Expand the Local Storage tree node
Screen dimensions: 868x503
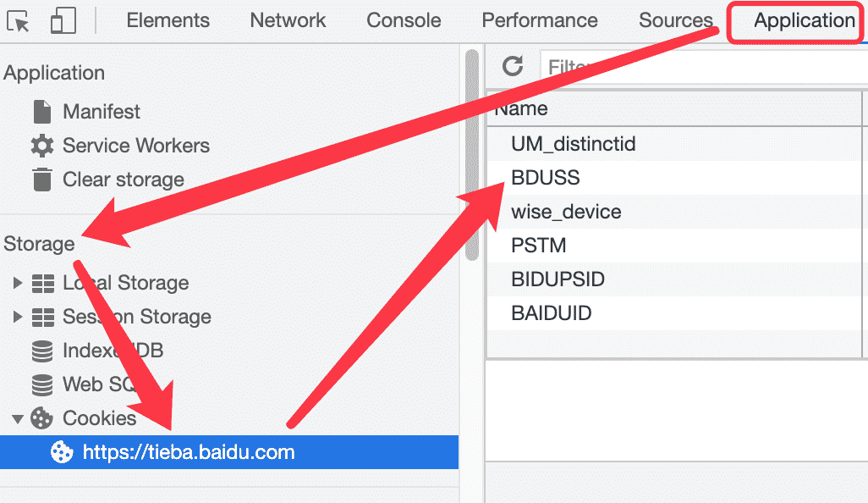click(x=17, y=283)
